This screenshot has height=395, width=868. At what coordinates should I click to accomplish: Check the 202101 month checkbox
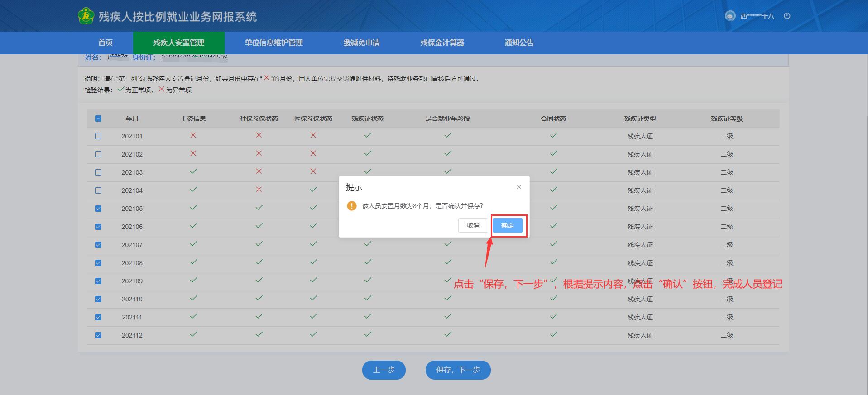[x=98, y=136]
